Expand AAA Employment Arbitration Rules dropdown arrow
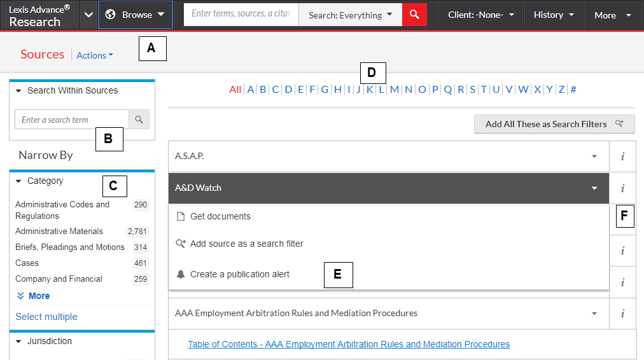The height and width of the screenshot is (360, 644). click(594, 314)
